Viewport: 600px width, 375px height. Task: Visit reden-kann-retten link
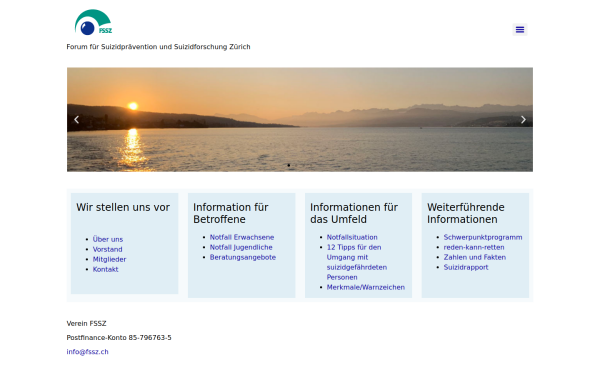tap(474, 247)
